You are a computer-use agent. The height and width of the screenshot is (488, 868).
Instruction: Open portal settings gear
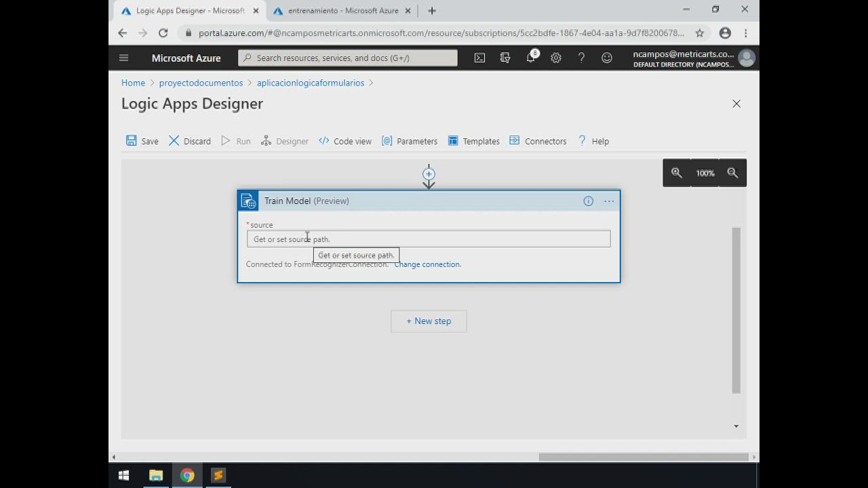coord(556,58)
